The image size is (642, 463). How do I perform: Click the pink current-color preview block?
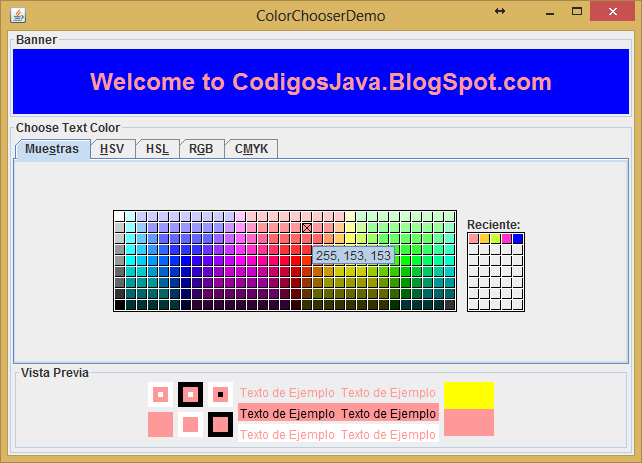tap(469, 422)
